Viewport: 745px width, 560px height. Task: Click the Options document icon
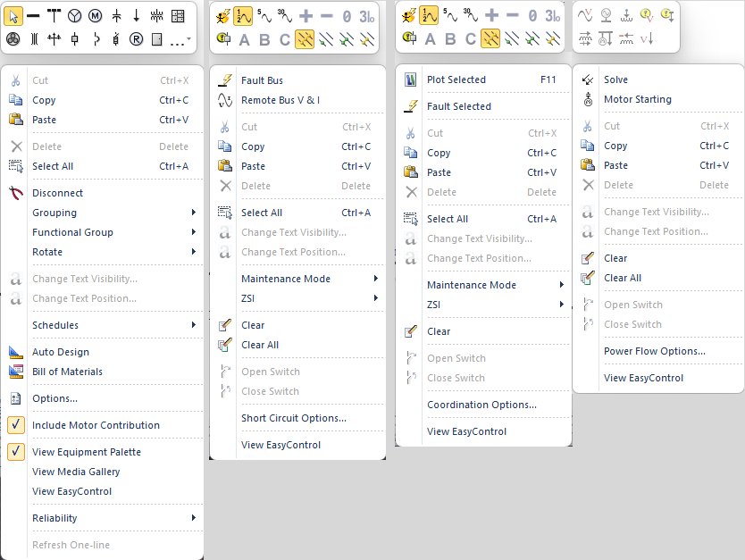tap(16, 398)
